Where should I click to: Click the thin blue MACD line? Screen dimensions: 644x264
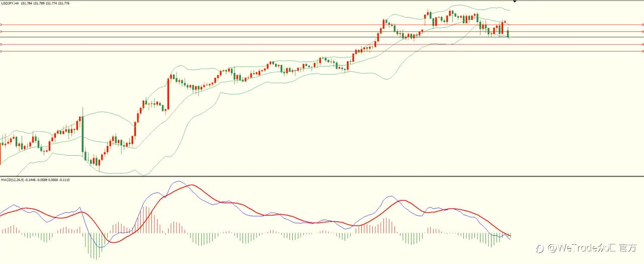click(x=180, y=182)
